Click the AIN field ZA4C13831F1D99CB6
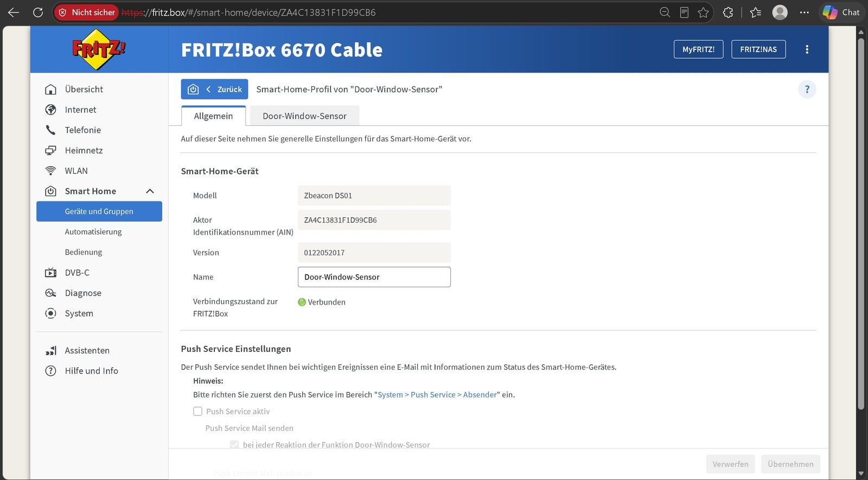 click(x=374, y=220)
